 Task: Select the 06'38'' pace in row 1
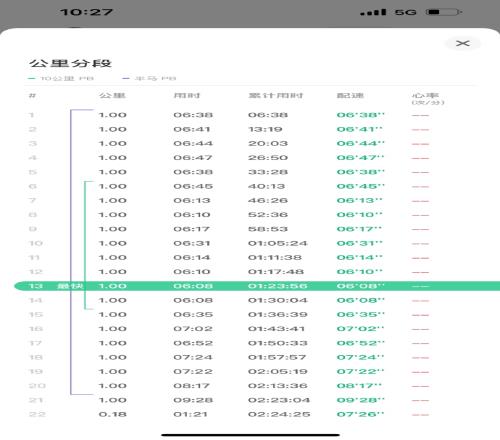360,115
